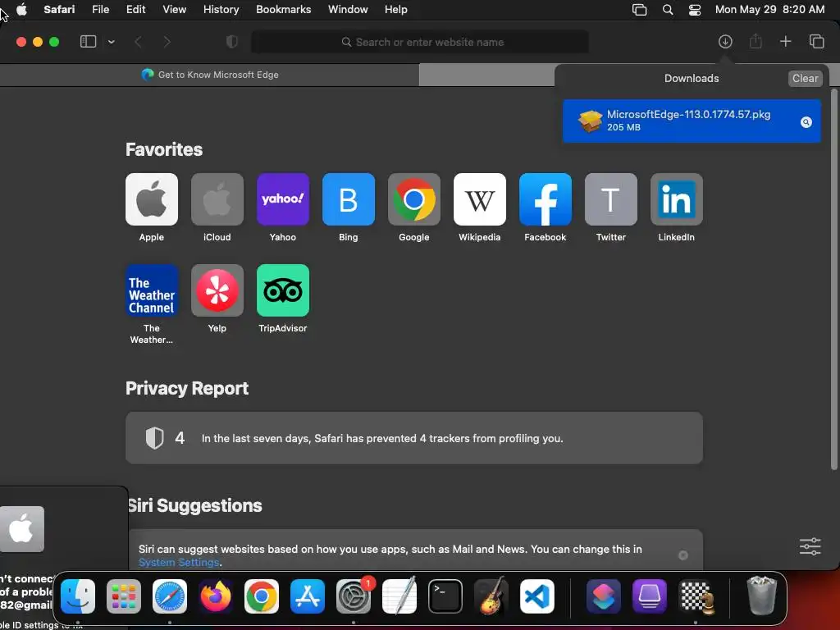Image resolution: width=840 pixels, height=630 pixels.
Task: Click System Settings link in Siri Suggestions
Action: tap(179, 563)
